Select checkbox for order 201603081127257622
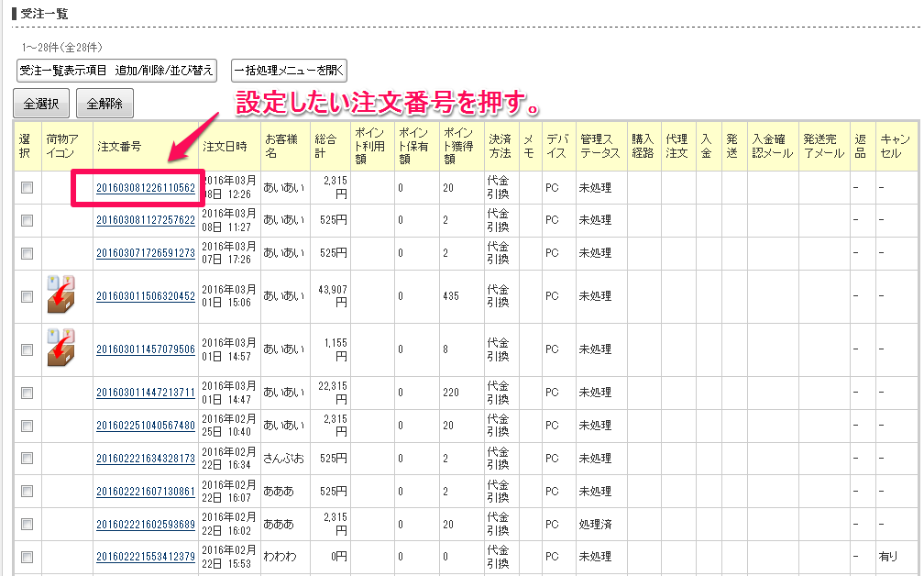 tap(27, 220)
